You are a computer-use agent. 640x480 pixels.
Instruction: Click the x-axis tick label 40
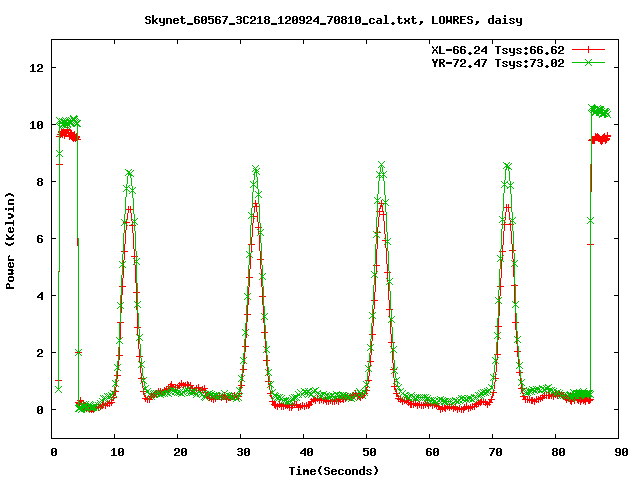coord(306,452)
